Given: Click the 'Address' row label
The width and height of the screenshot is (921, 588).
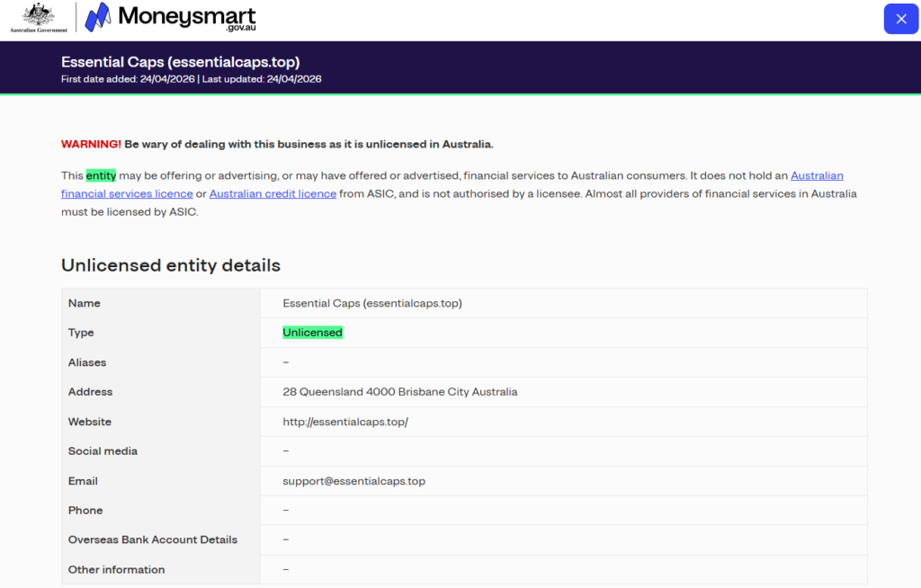Looking at the screenshot, I should click(90, 392).
